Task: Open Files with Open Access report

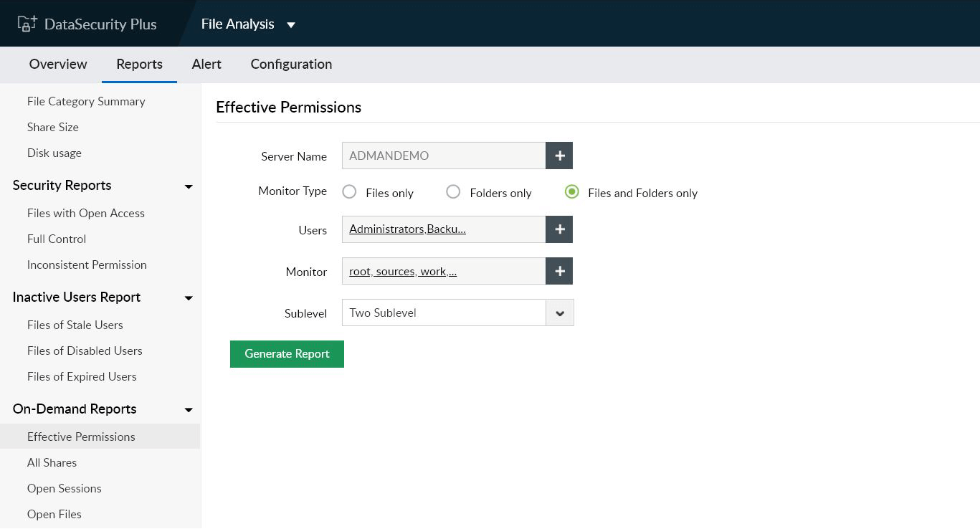Action: click(86, 213)
